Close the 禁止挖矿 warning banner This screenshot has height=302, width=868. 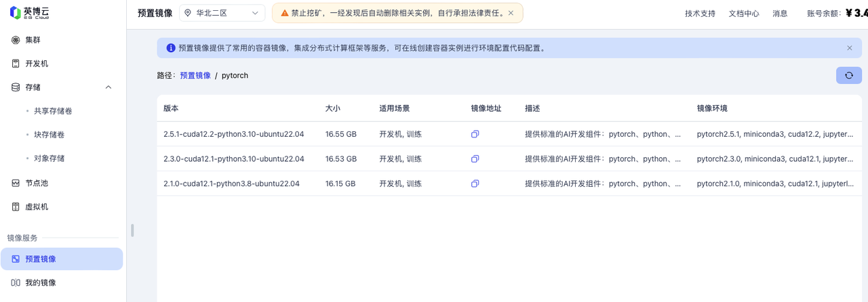tap(511, 13)
